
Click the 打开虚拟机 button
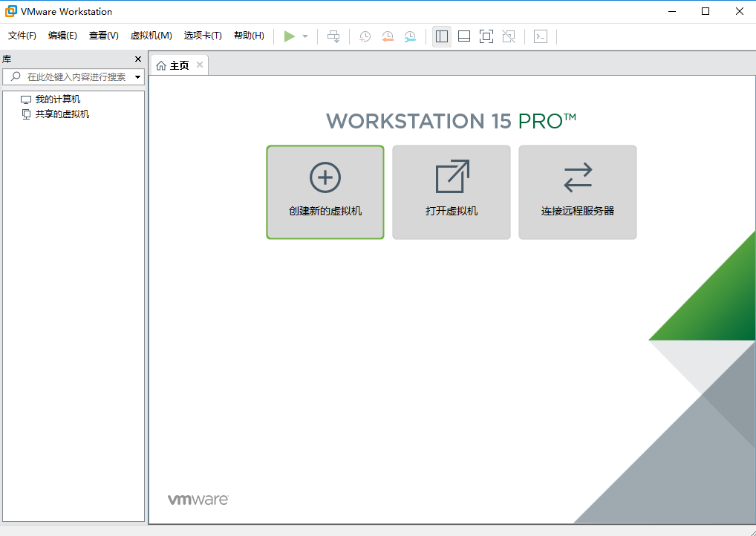coord(452,192)
